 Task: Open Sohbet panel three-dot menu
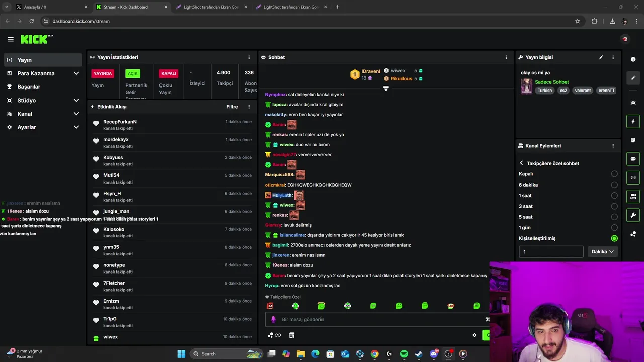coord(506,57)
